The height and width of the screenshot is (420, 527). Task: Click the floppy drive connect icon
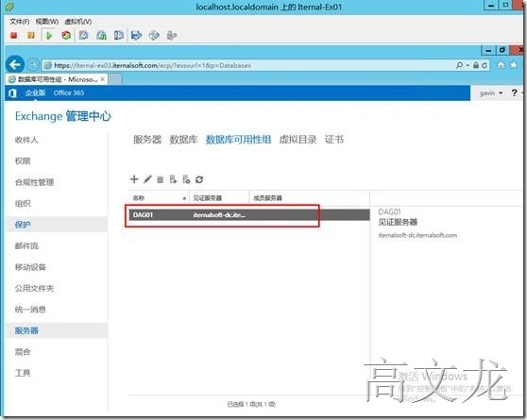[x=136, y=35]
